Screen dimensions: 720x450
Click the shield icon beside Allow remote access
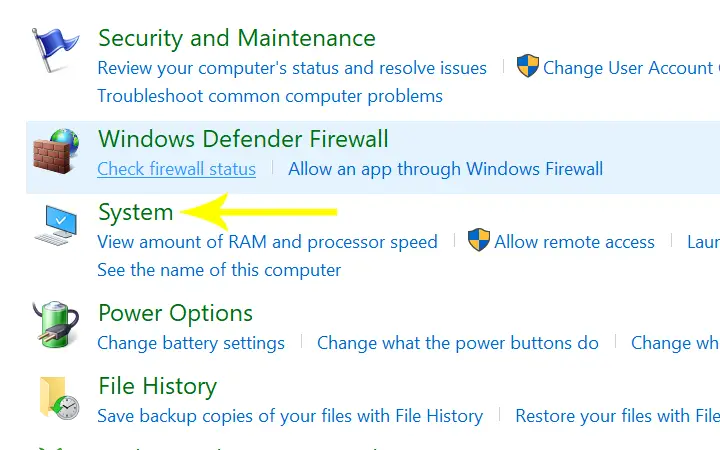[478, 240]
